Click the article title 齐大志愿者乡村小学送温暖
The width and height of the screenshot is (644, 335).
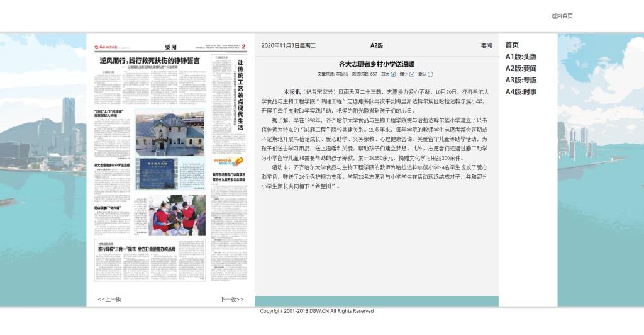coord(376,64)
